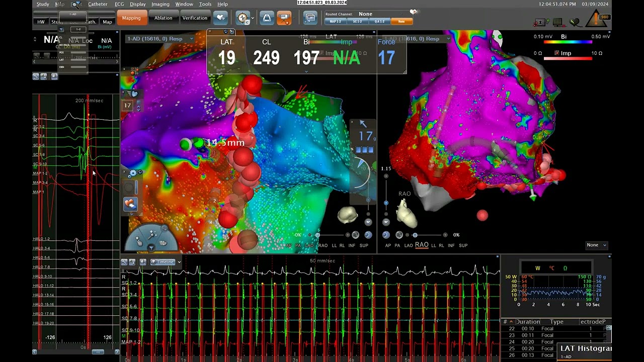644x362 pixels.
Task: Click the sphere shading icon on right map
Action: 399,235
